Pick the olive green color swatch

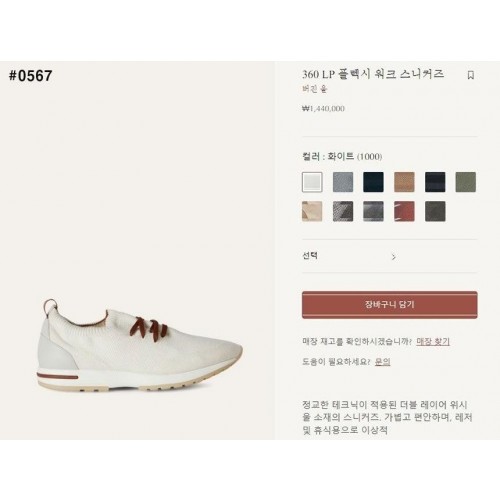coord(466,182)
